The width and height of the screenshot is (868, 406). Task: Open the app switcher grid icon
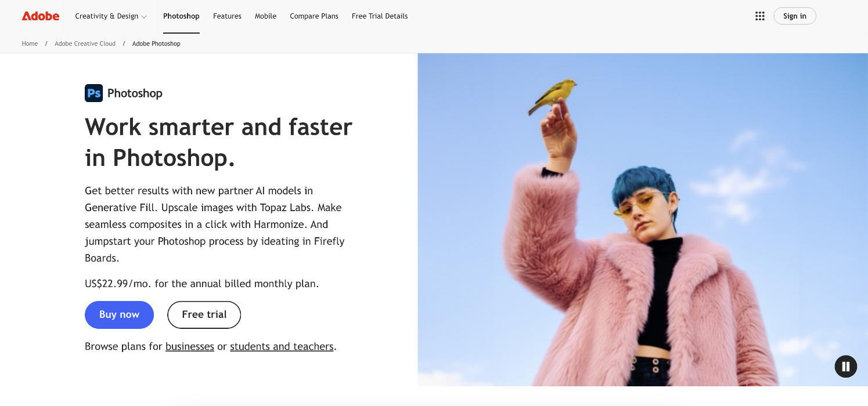(x=759, y=16)
